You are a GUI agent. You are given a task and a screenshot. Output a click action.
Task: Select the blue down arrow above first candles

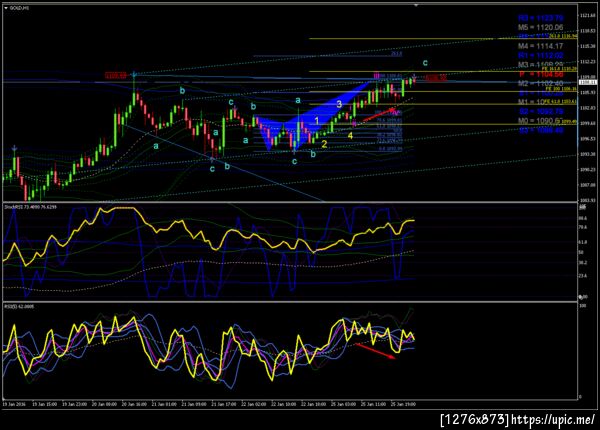(x=15, y=148)
